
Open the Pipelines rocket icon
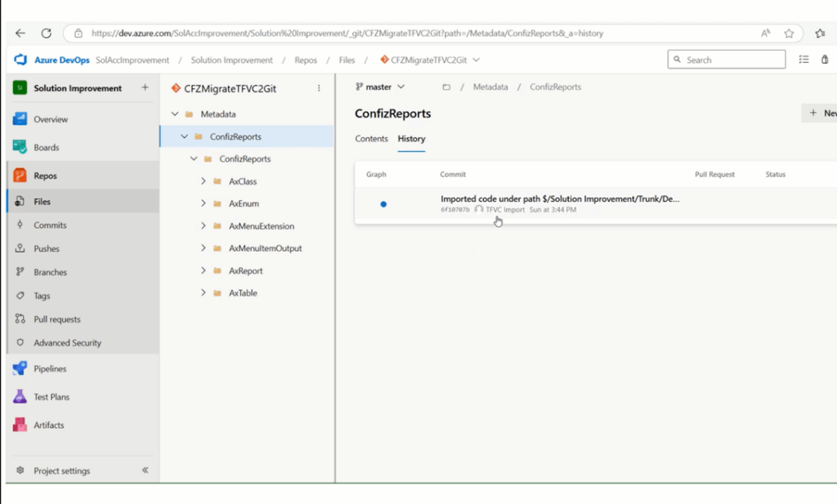tap(20, 368)
